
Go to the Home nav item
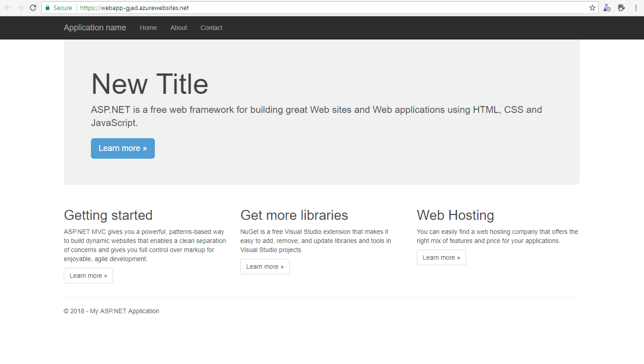[148, 27]
